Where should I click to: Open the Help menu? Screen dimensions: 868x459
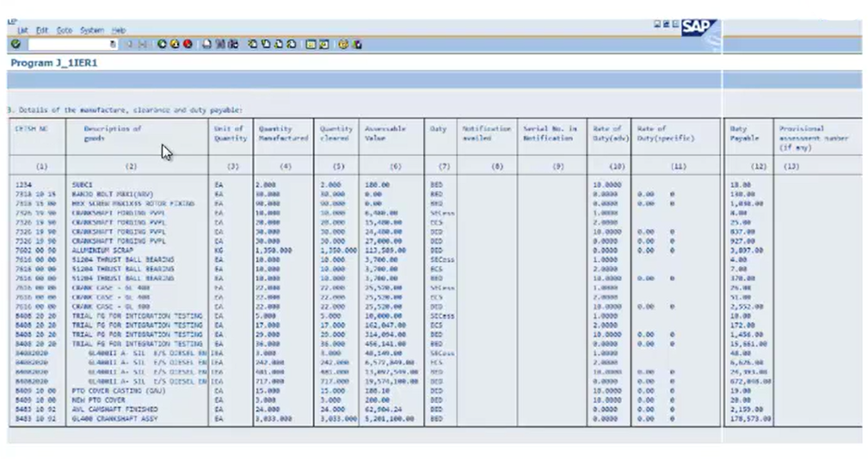pyautogui.click(x=119, y=30)
